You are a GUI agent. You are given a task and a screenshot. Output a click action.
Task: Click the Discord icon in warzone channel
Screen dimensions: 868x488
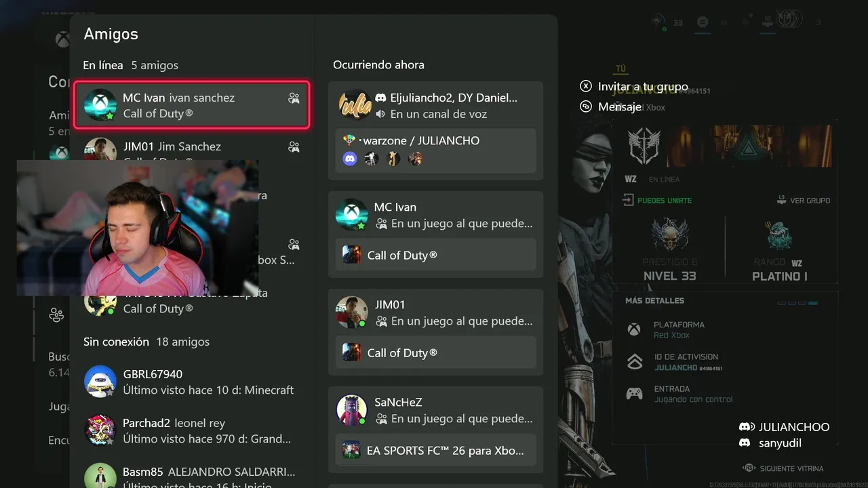click(x=350, y=159)
